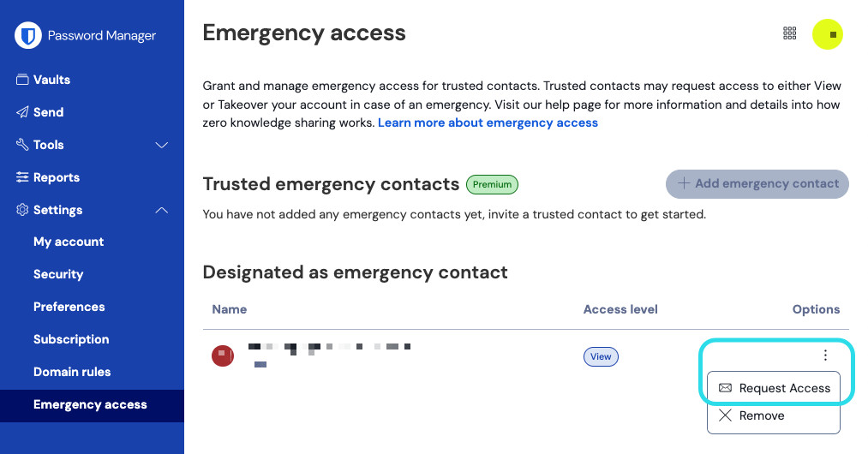
Task: Collapse the Settings section chevron
Action: pyautogui.click(x=161, y=210)
